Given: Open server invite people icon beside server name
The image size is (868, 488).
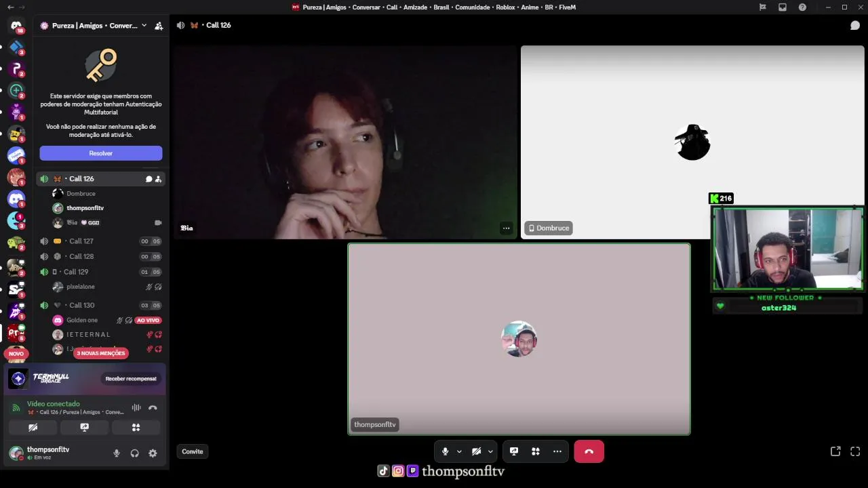Looking at the screenshot, I should pyautogui.click(x=159, y=26).
